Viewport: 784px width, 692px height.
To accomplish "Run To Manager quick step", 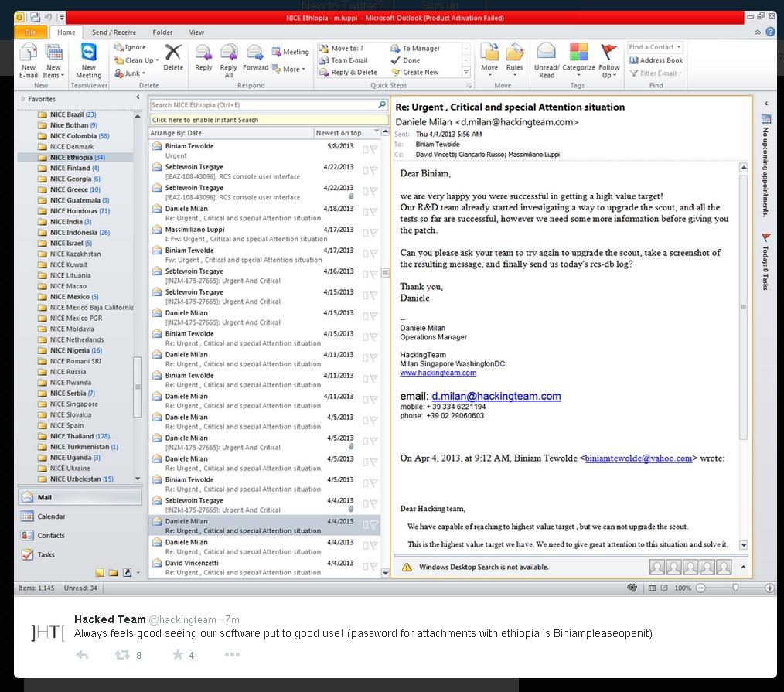I will tap(415, 48).
